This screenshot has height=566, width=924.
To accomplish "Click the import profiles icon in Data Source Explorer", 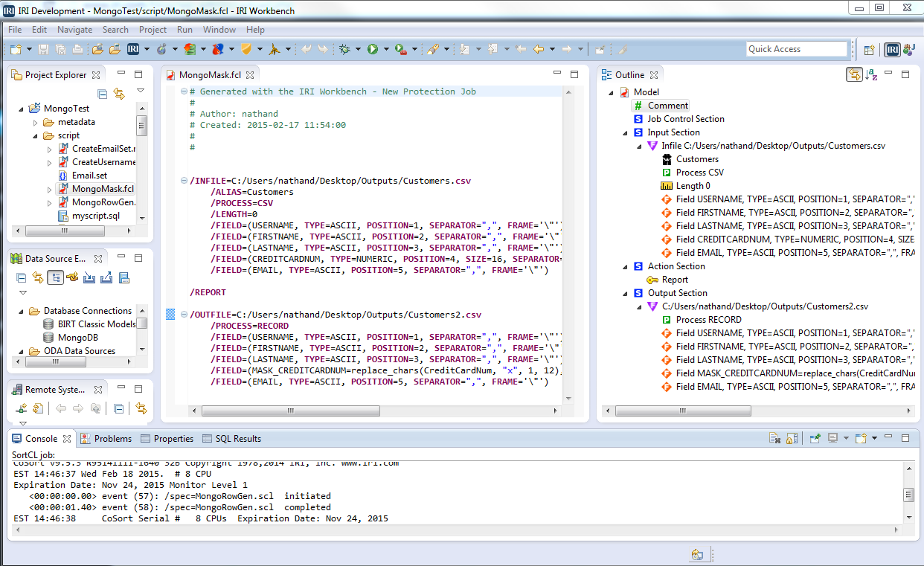I will 89,277.
